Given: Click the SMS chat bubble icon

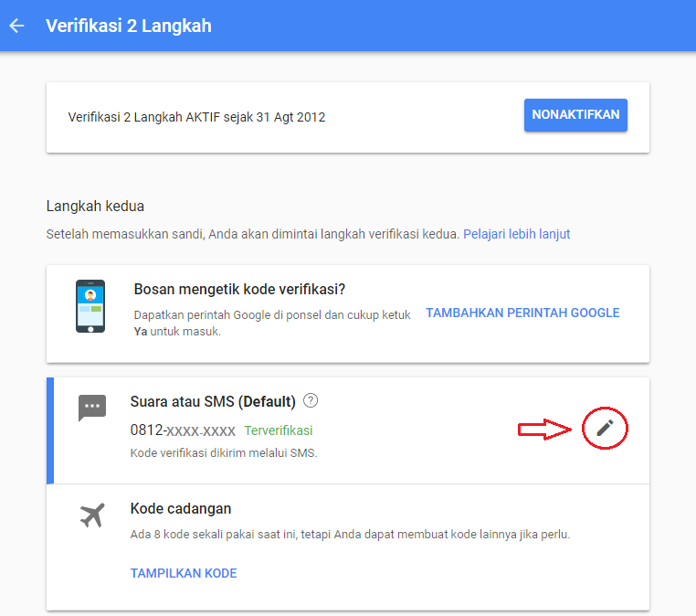Looking at the screenshot, I should click(92, 408).
